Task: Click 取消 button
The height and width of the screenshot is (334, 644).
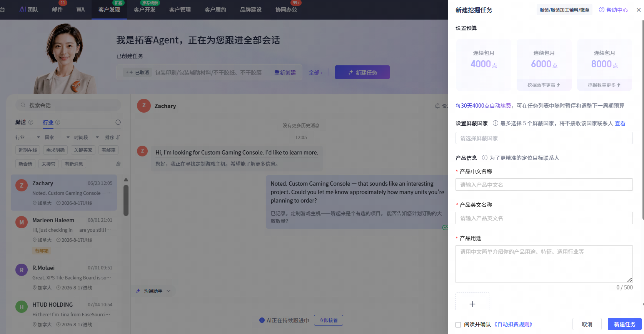Action: [587, 324]
